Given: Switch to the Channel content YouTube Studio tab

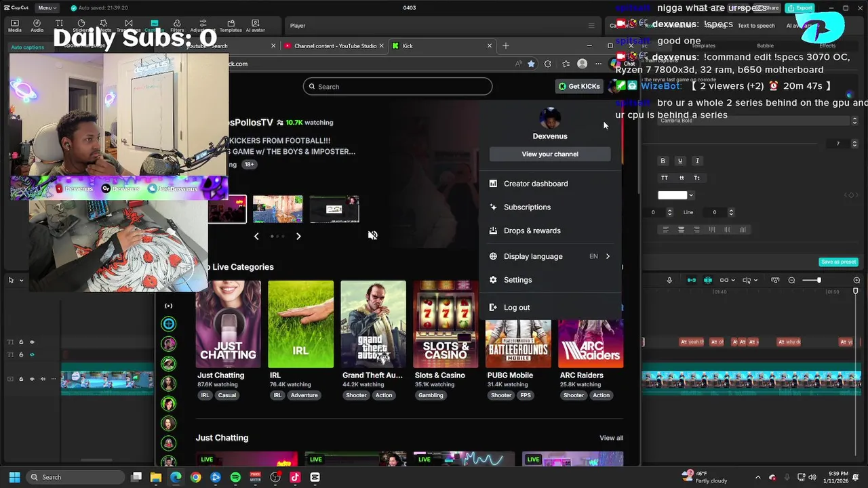Looking at the screenshot, I should point(334,46).
